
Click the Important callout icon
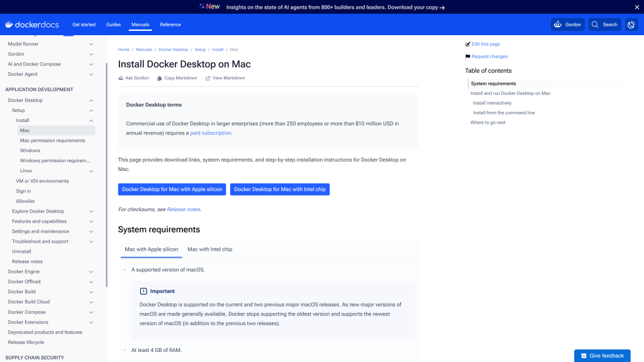tap(143, 292)
